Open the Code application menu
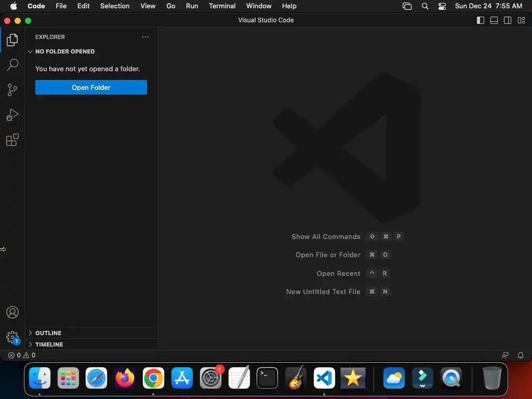The image size is (532, 399). pos(36,6)
